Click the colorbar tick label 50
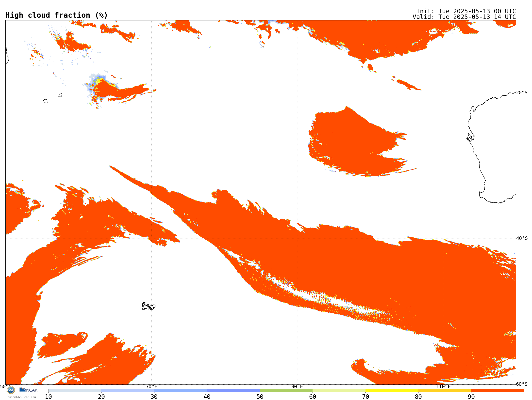532x400 pixels. [x=260, y=397]
